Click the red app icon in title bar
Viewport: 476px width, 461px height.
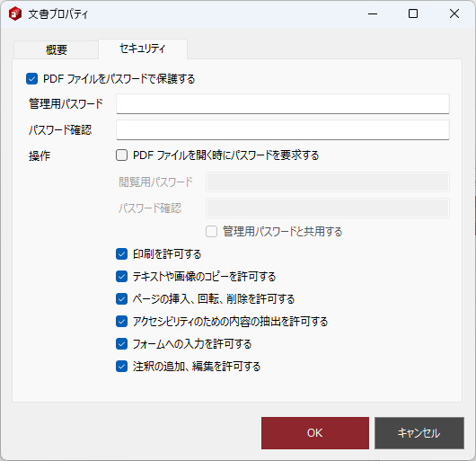tap(15, 13)
